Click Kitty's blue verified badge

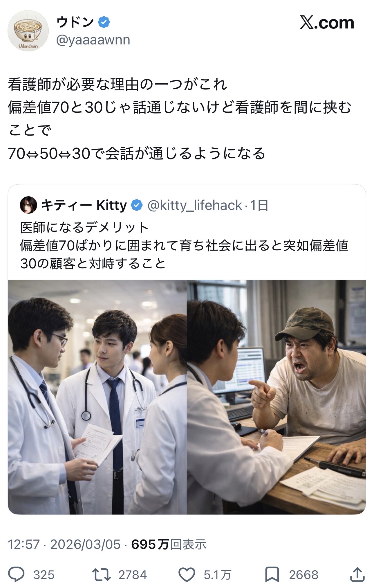[x=137, y=205]
